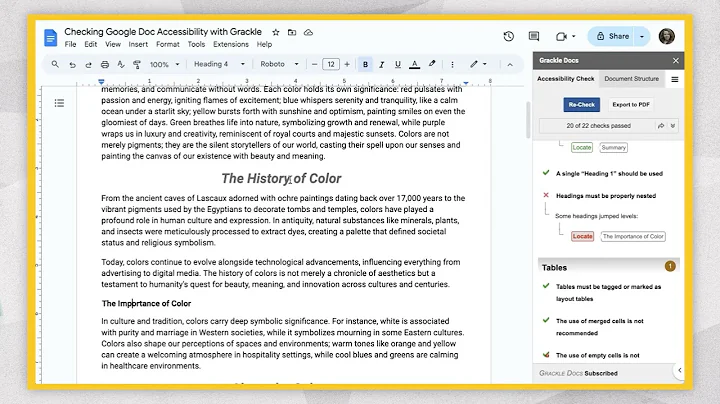Open the Help menu
The image size is (720, 404).
264,45
